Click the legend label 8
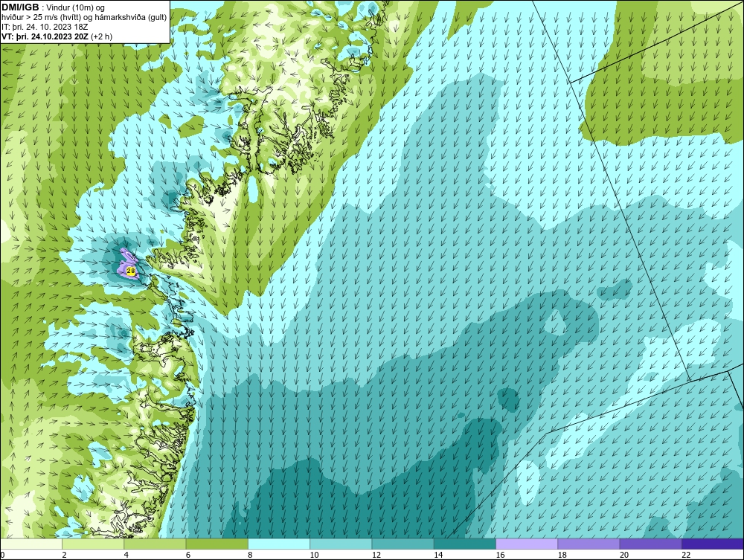744x560 pixels. click(250, 555)
